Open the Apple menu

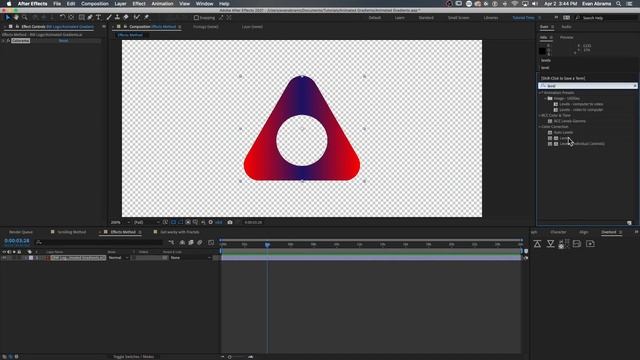point(9,4)
